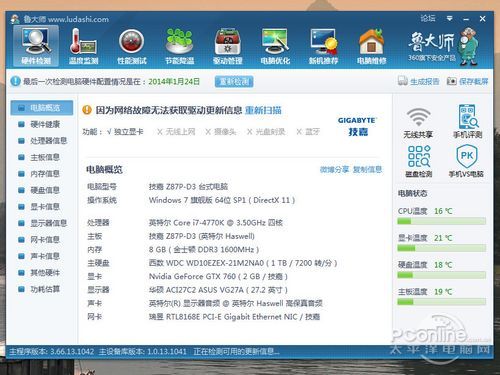Open the 新机推荐 new PC recommendation icon
This screenshot has height=375, width=500.
coord(323,42)
